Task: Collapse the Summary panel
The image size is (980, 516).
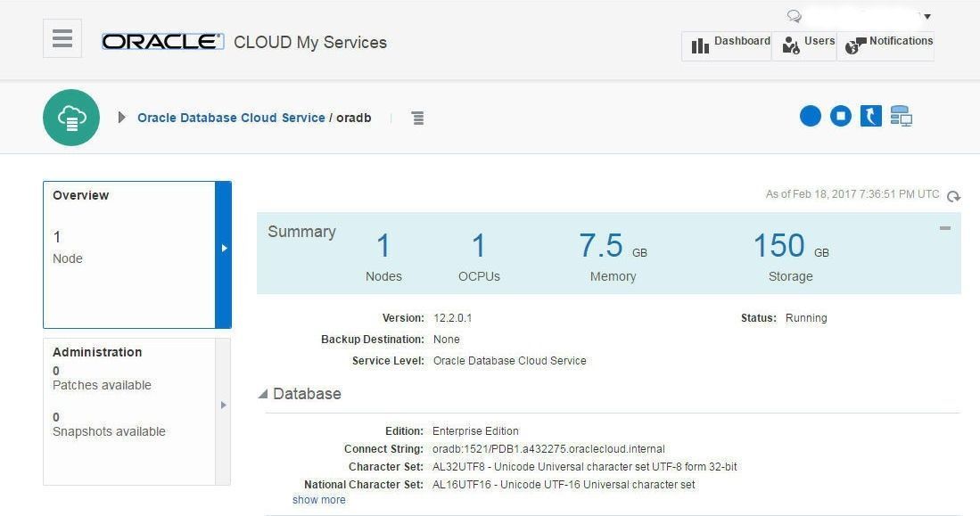Action: coord(945,228)
